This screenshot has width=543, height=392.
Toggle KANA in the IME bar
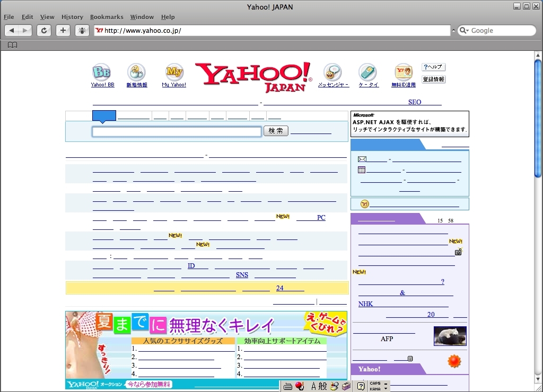[x=375, y=389]
